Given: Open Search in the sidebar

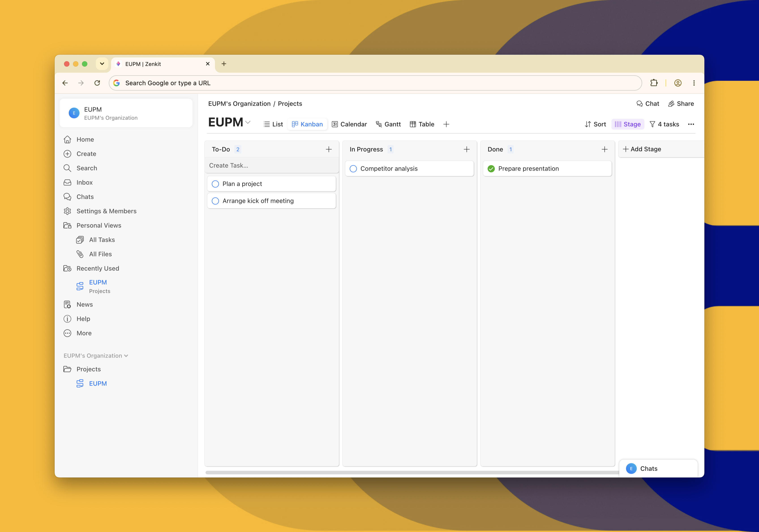Looking at the screenshot, I should [x=80, y=168].
